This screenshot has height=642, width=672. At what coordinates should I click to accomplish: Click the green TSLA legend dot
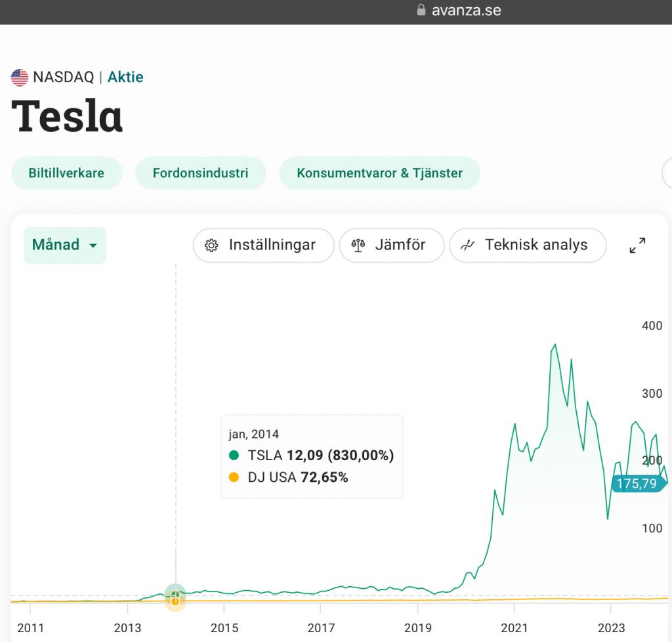(234, 455)
